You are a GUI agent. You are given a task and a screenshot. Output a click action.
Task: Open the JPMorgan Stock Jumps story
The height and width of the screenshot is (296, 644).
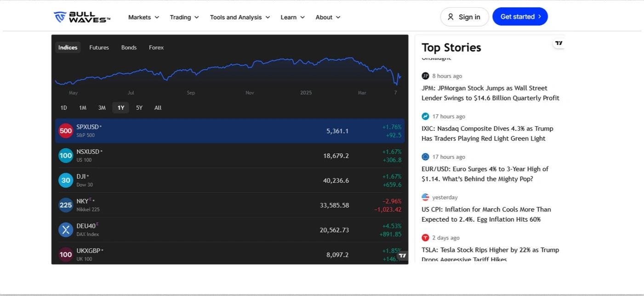[490, 93]
